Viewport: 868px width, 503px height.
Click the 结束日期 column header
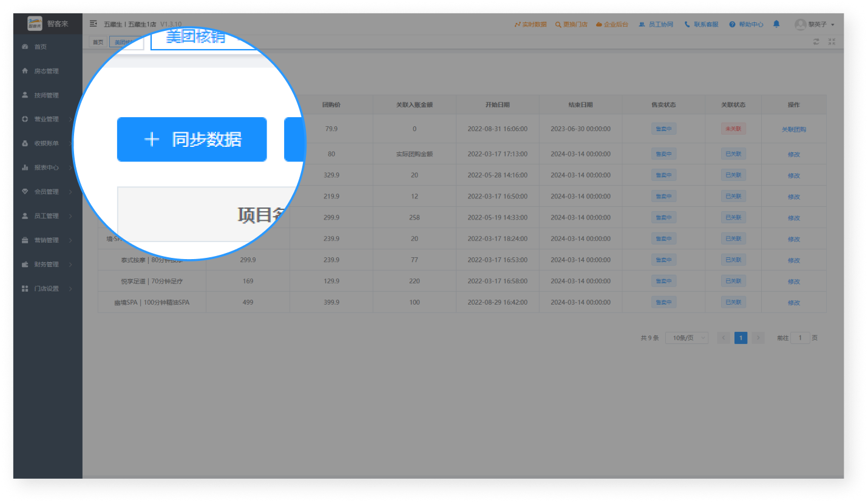[581, 105]
